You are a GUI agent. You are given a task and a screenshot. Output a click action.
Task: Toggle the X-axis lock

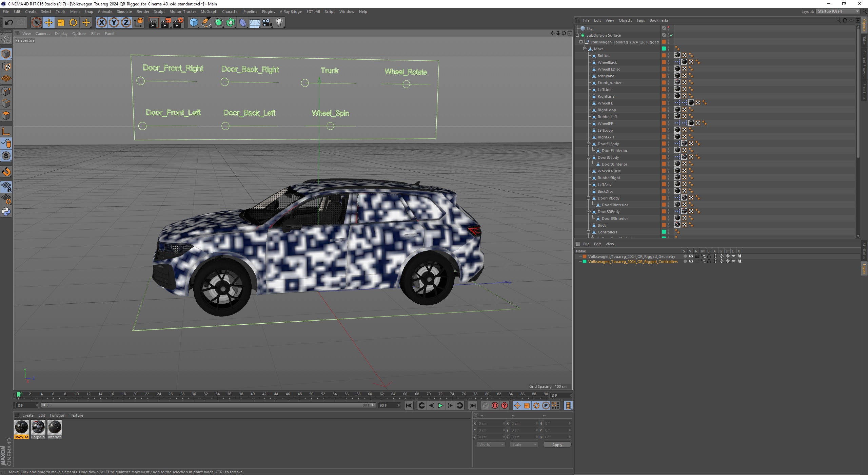[101, 23]
